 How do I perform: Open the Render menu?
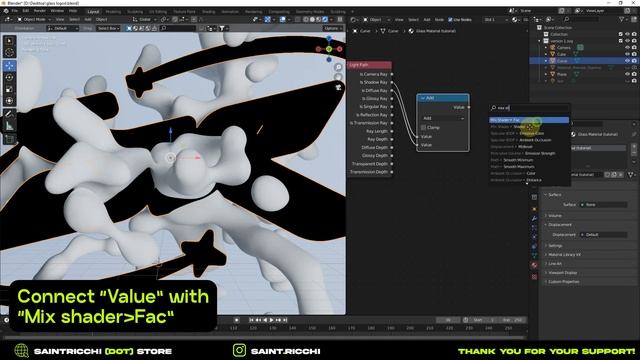[40, 11]
